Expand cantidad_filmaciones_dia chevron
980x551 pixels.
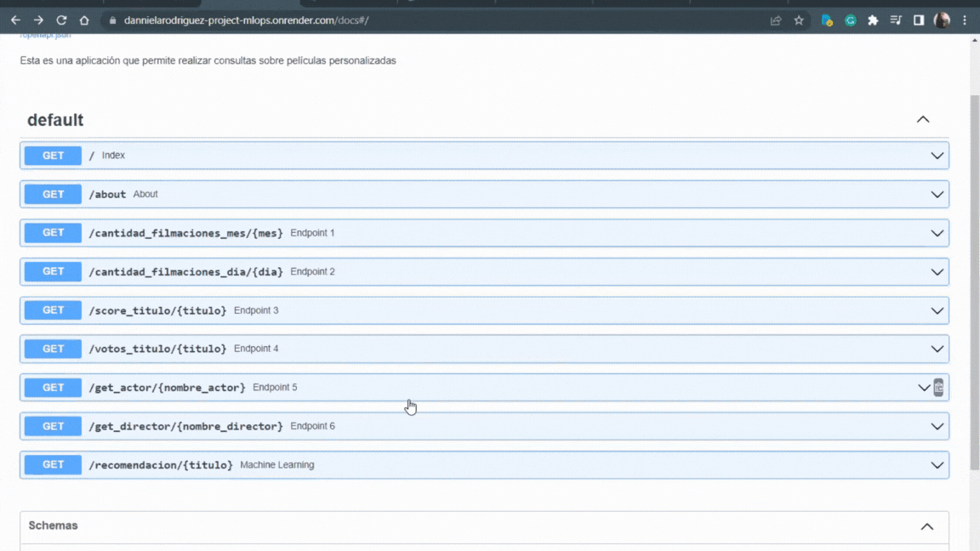pyautogui.click(x=937, y=272)
